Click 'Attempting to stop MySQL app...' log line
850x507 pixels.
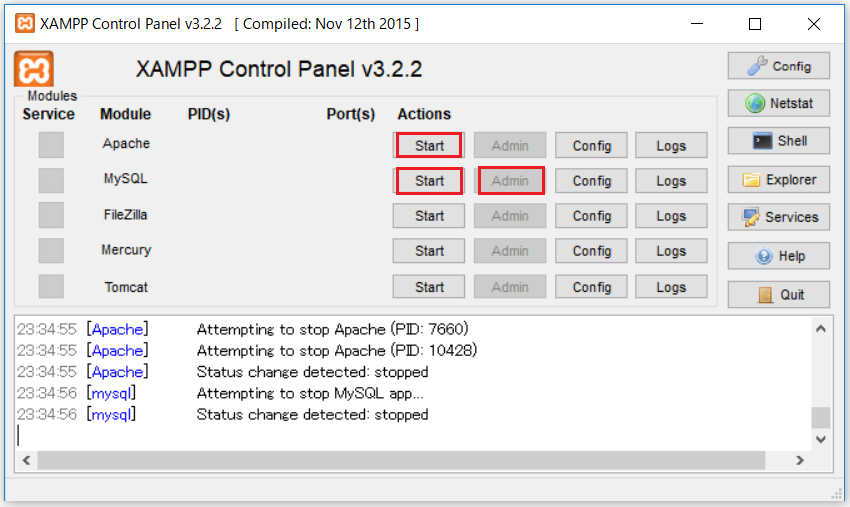tap(310, 393)
